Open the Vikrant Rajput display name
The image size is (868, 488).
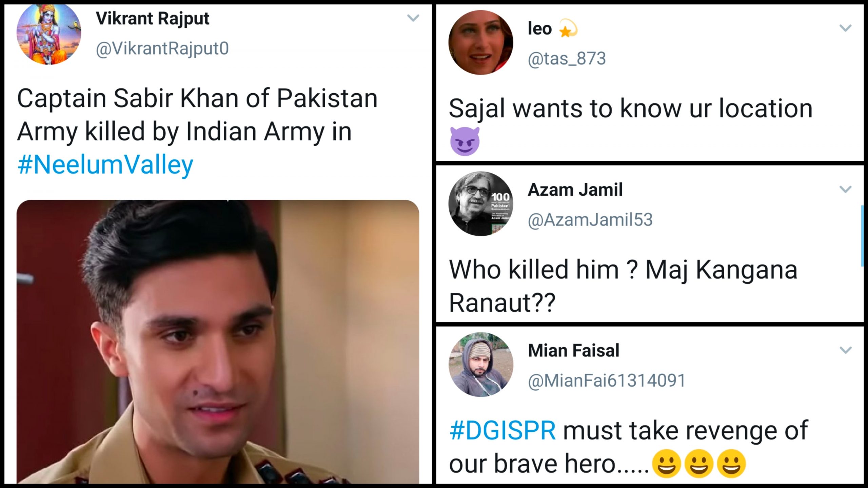click(152, 18)
